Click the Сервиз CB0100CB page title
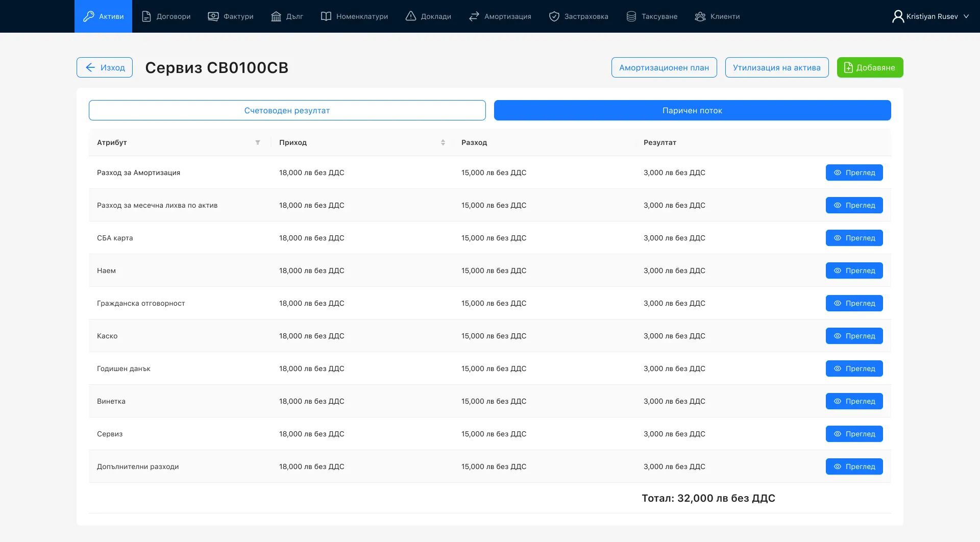 click(x=217, y=67)
